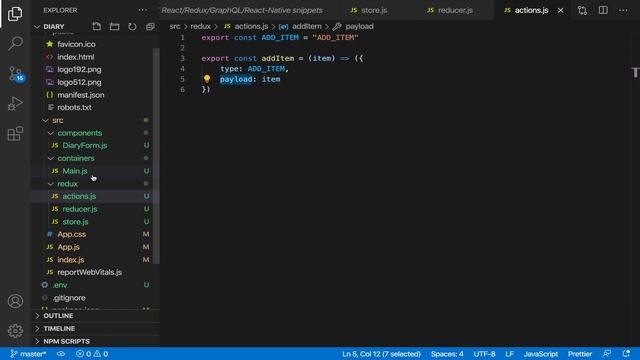Click New File icon in DIARY header
Image resolution: width=640 pixels, height=360 pixels.
coord(97,27)
